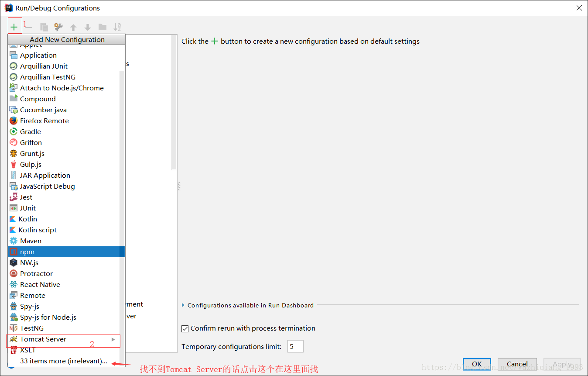Click the Create Folder toolbar icon
Screen dimensions: 588x376
click(103, 27)
